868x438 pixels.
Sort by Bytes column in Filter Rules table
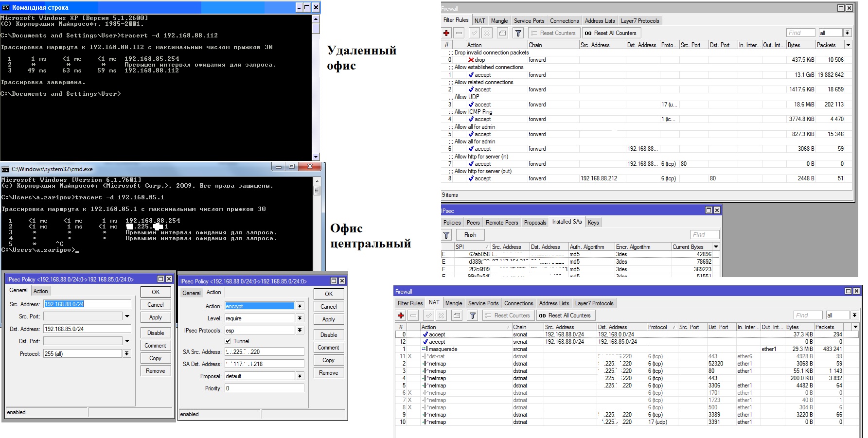pos(800,45)
